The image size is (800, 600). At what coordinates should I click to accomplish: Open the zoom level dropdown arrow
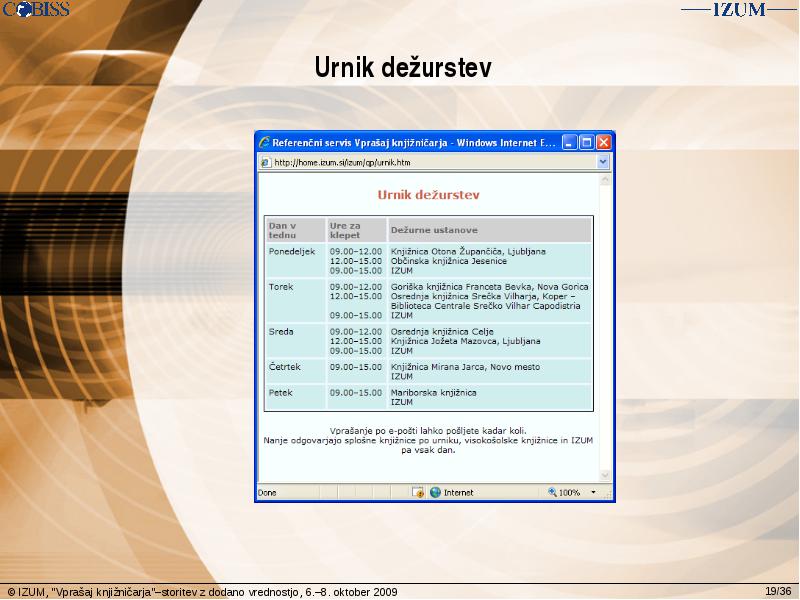click(593, 492)
